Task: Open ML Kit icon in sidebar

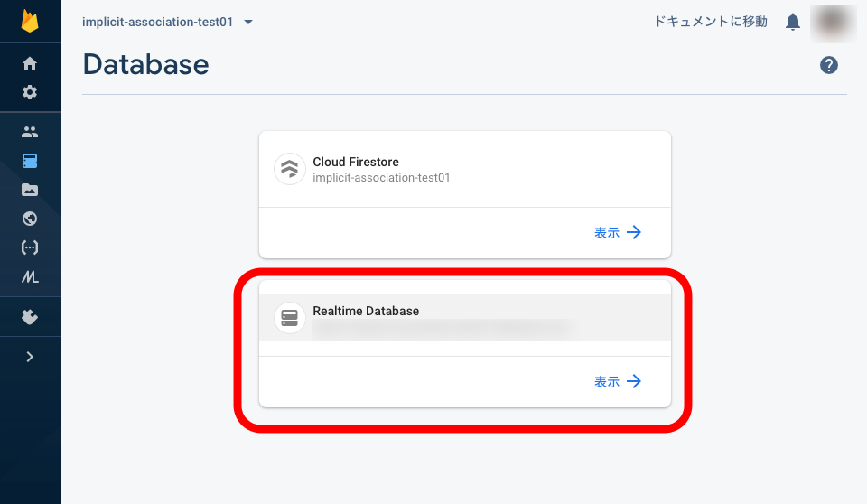Action: (30, 276)
